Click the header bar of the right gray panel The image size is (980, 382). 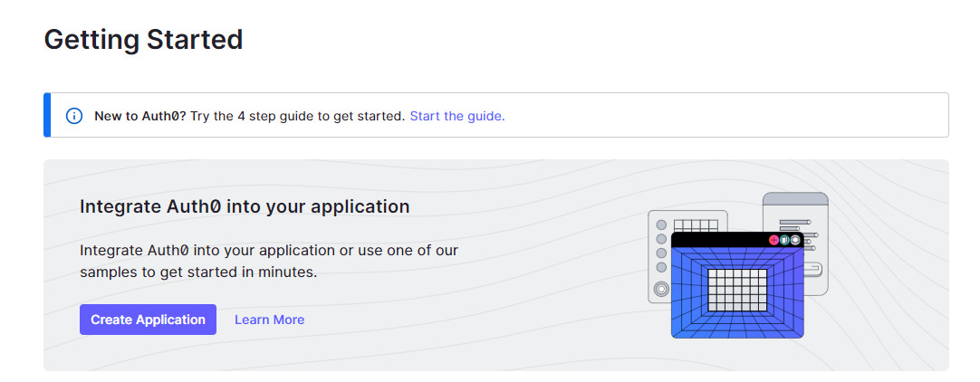coord(795,198)
